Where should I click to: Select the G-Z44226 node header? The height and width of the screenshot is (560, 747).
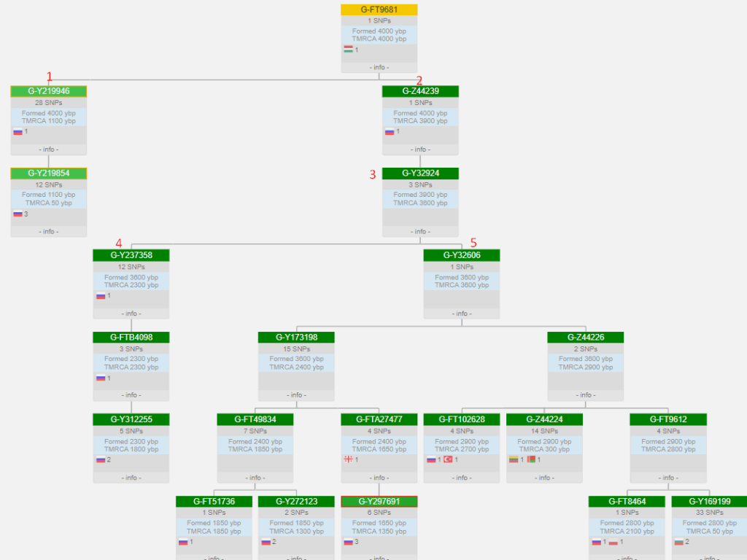(x=586, y=338)
